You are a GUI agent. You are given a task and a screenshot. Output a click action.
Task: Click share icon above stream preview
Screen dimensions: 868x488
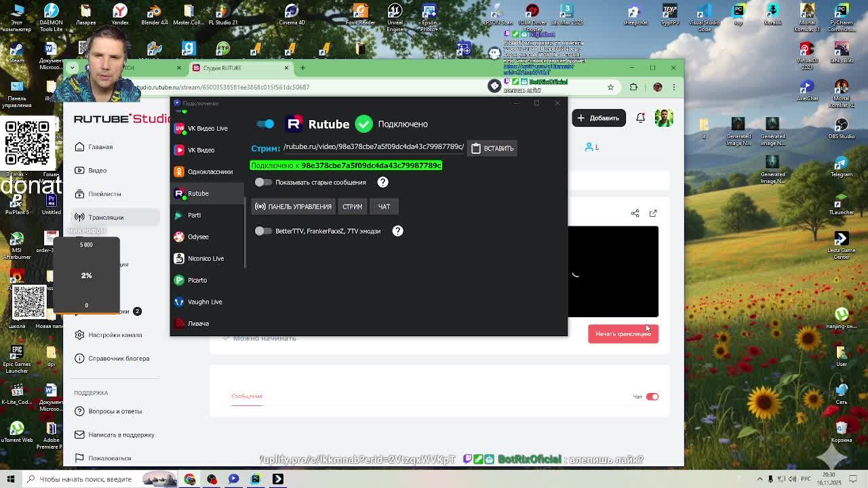click(635, 213)
